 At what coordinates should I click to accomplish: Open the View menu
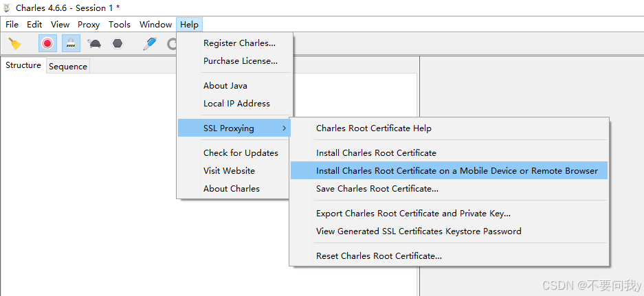point(60,25)
